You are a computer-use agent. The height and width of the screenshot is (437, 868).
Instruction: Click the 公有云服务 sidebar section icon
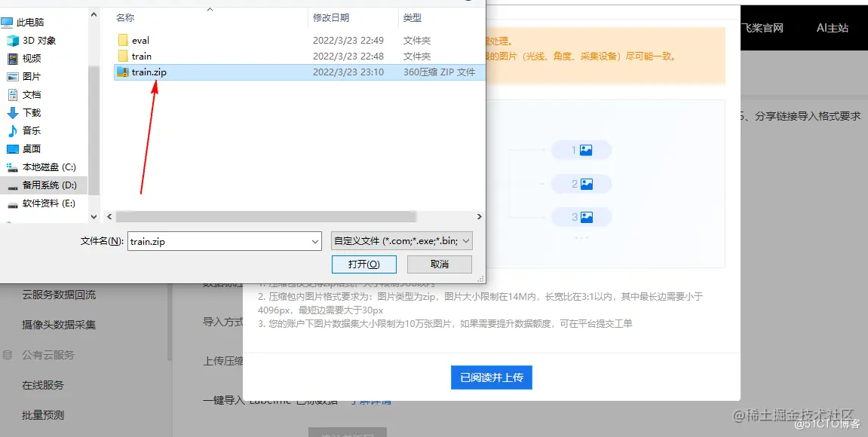(8, 355)
